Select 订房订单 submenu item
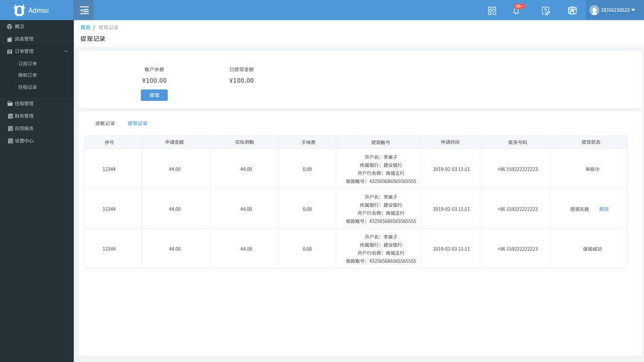The height and width of the screenshot is (362, 644). pyautogui.click(x=28, y=63)
